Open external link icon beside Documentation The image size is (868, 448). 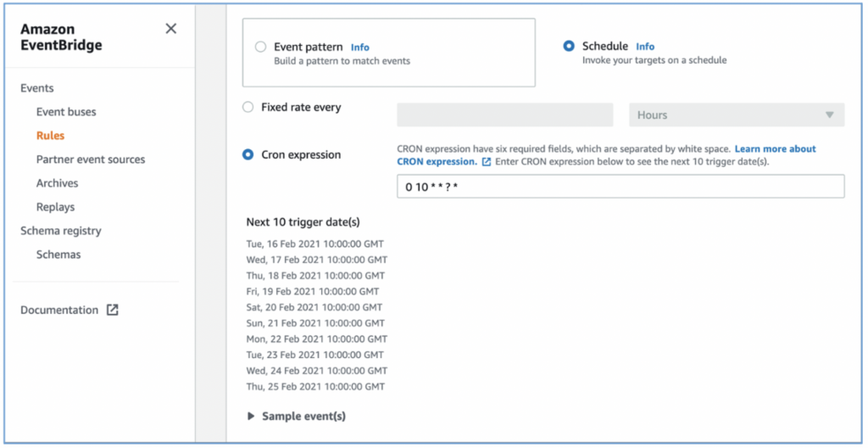(x=113, y=310)
